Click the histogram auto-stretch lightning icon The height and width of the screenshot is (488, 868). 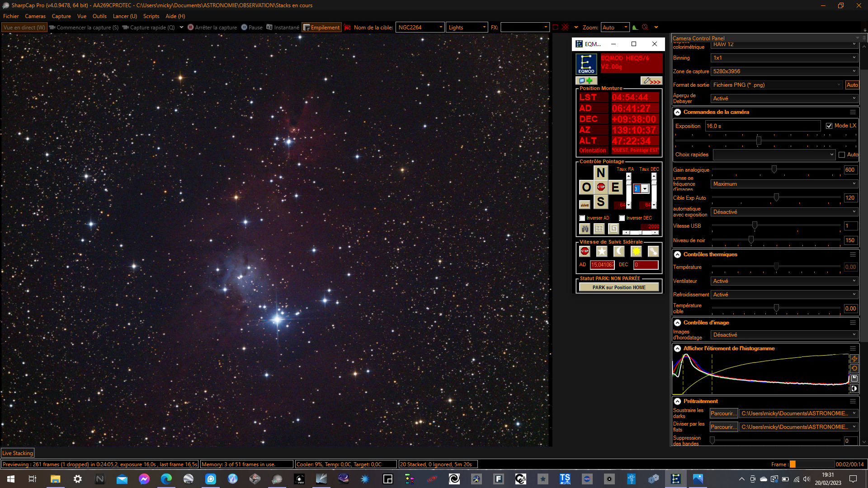854,359
